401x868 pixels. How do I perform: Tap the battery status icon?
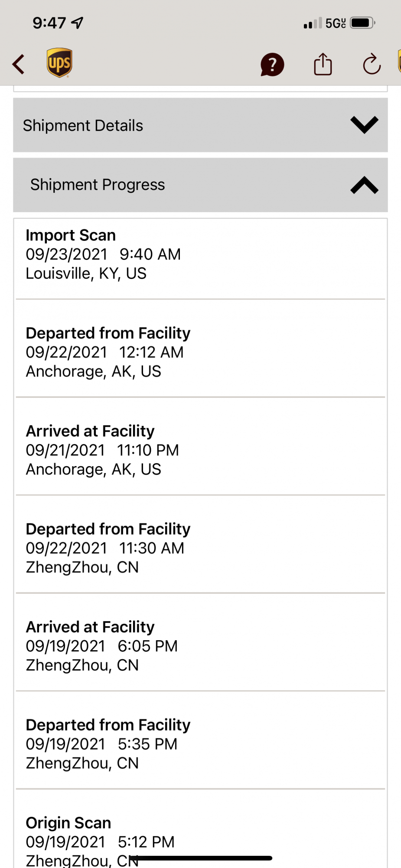tap(362, 23)
